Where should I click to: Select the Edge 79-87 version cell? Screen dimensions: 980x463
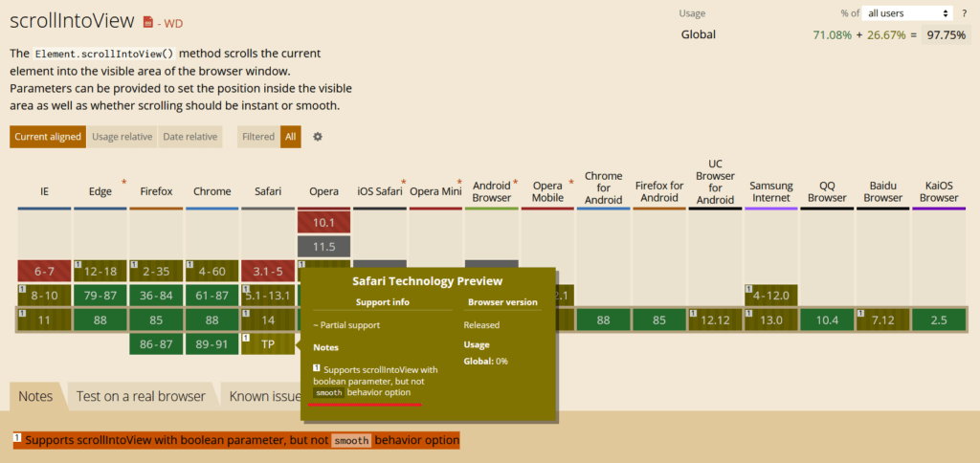(100, 295)
